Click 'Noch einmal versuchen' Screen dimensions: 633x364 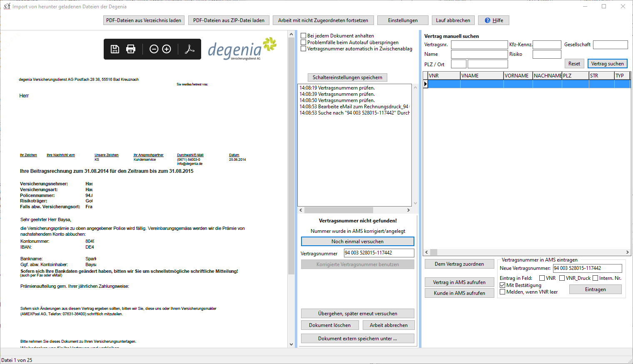coord(357,242)
